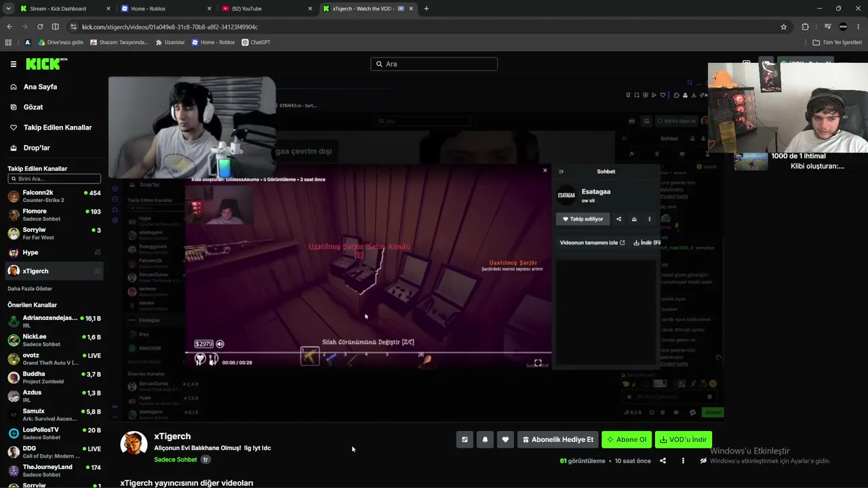Screen dimensions: 868x488
Task: Open the Kick sidebar hamburger menu
Action: (x=13, y=64)
